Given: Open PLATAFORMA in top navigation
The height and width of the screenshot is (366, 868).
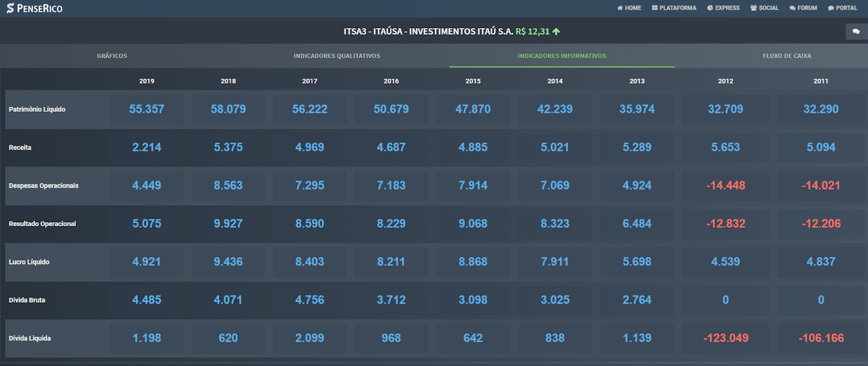Looking at the screenshot, I should pyautogui.click(x=674, y=8).
